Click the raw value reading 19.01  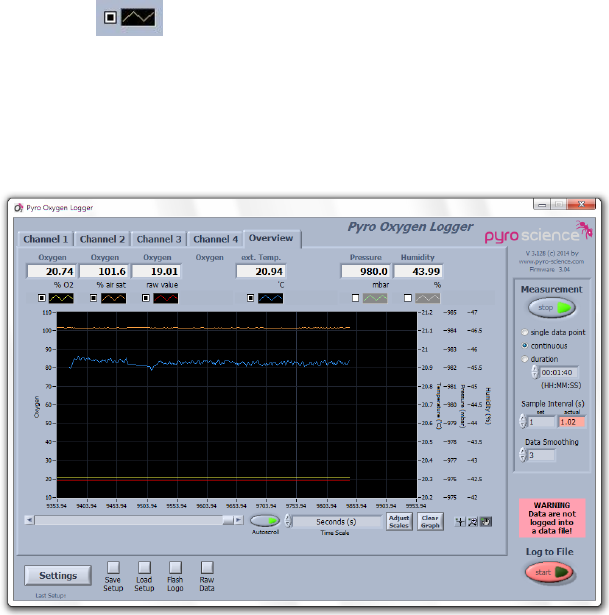click(x=156, y=271)
